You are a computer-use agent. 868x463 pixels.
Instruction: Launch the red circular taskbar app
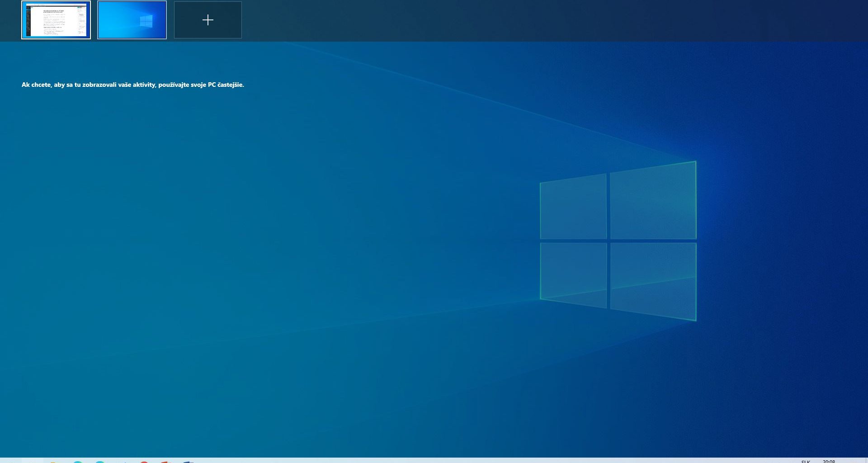click(144, 462)
